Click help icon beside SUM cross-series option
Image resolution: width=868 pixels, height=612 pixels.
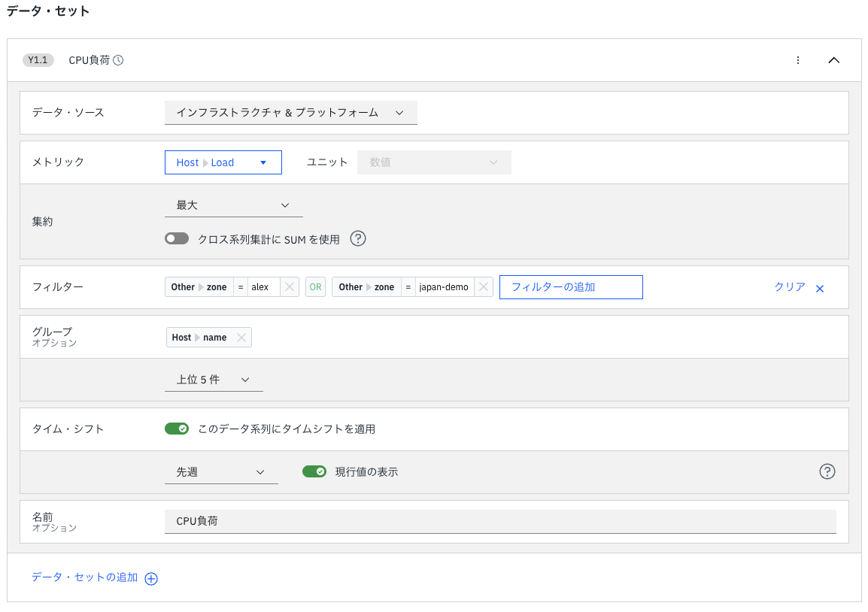358,239
